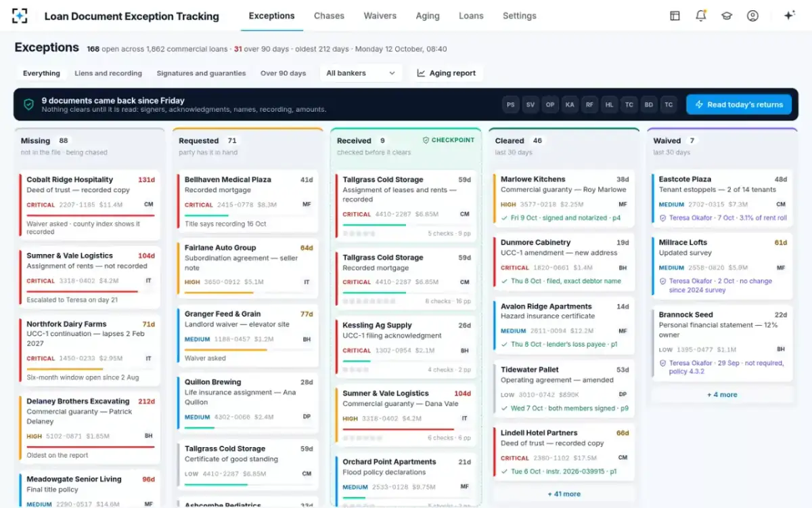
Task: Go to the Exceptions tab
Action: (x=271, y=16)
